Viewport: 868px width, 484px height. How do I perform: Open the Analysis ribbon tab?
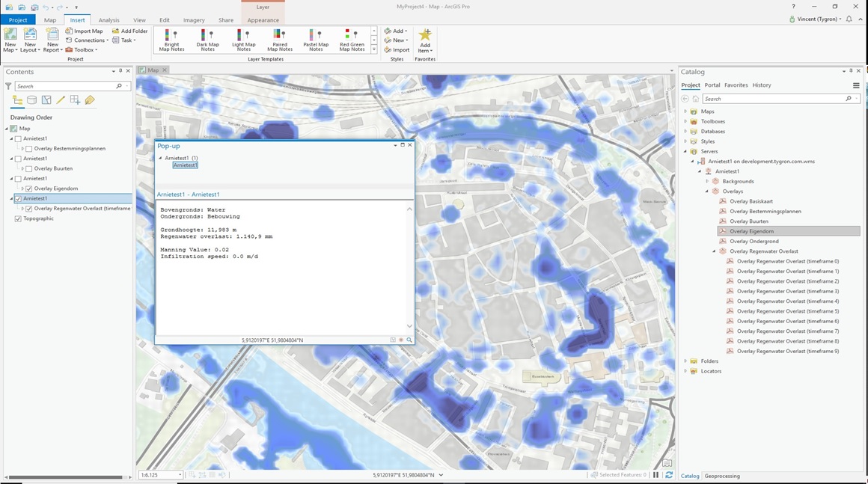tap(109, 20)
